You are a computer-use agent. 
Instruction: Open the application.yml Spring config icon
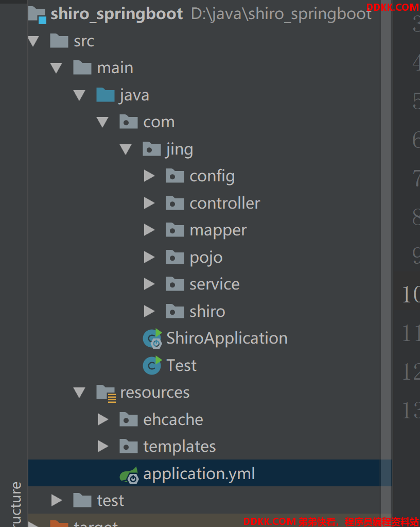click(129, 474)
